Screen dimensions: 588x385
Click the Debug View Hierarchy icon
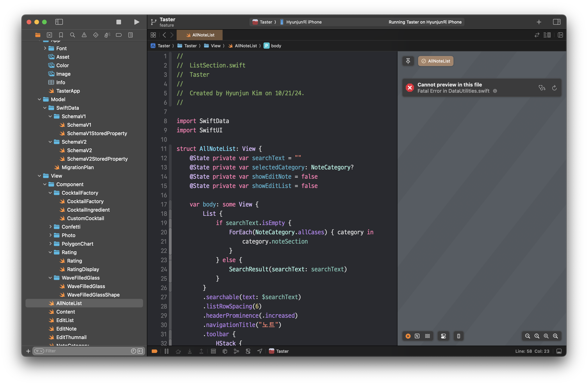coord(225,351)
